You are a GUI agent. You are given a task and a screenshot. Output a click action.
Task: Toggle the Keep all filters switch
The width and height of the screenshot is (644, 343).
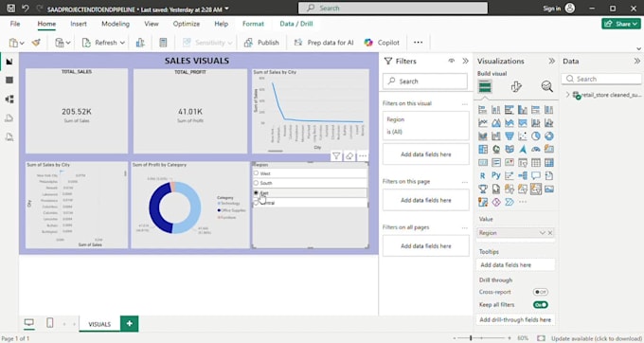click(x=541, y=305)
